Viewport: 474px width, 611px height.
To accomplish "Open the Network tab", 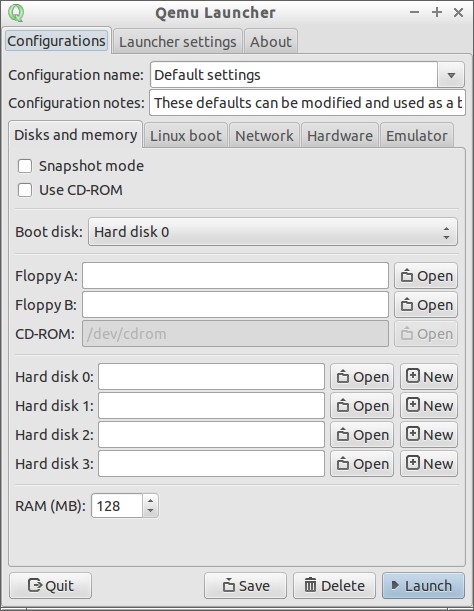I will [x=264, y=136].
